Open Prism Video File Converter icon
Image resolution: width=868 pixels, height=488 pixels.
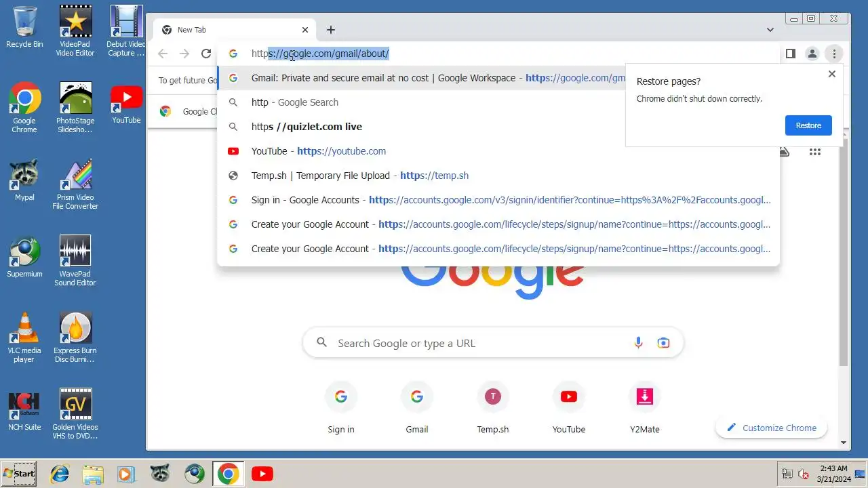pos(75,184)
